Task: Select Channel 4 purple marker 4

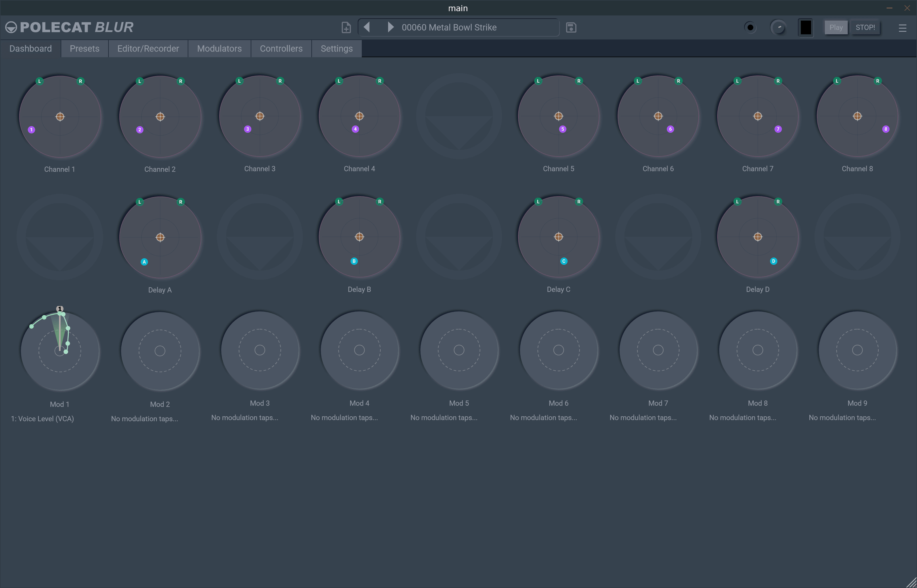Action: [x=355, y=129]
